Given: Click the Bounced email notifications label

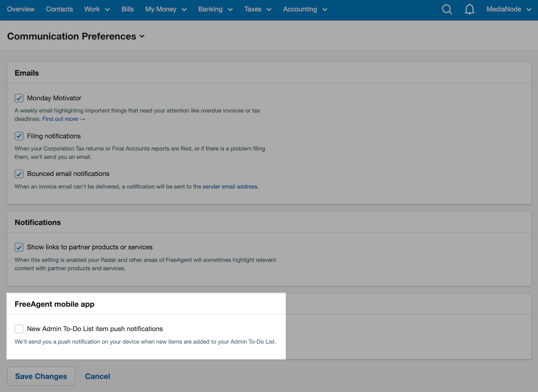Looking at the screenshot, I should tap(68, 174).
